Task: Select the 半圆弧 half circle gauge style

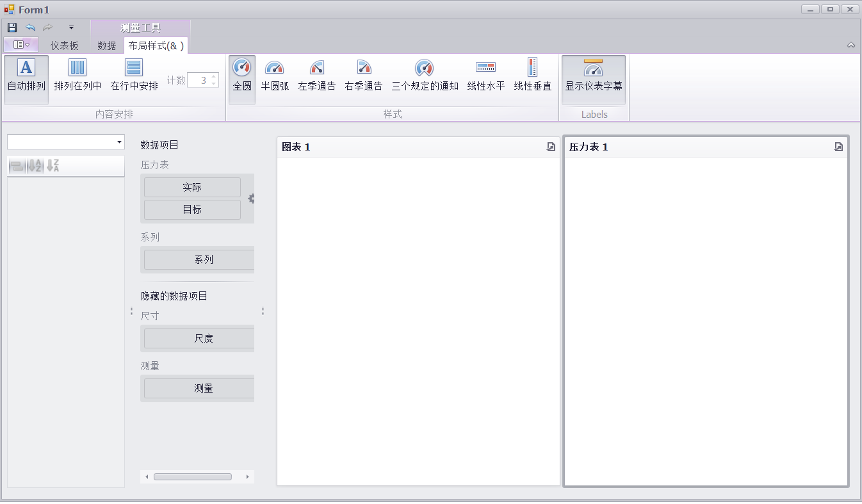Action: coord(275,76)
